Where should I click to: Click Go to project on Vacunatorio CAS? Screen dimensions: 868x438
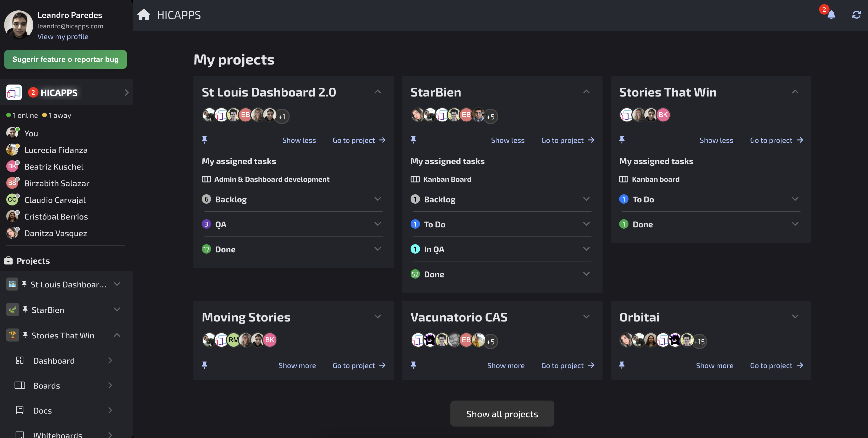[568, 365]
